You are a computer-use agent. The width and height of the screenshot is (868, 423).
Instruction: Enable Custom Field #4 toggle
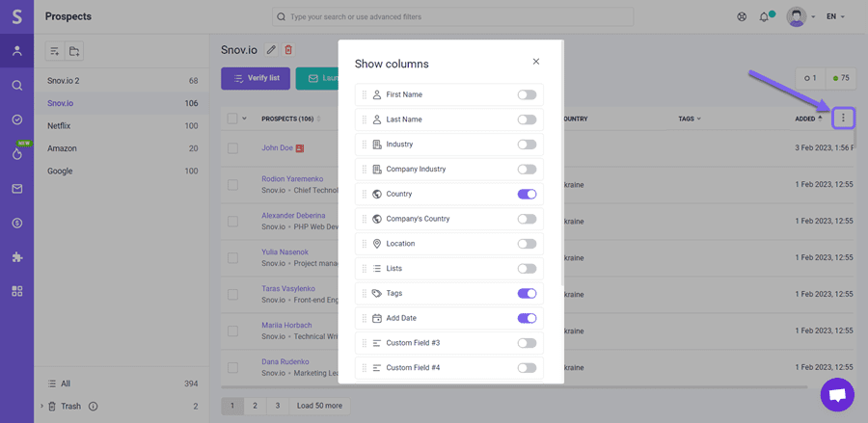tap(527, 368)
